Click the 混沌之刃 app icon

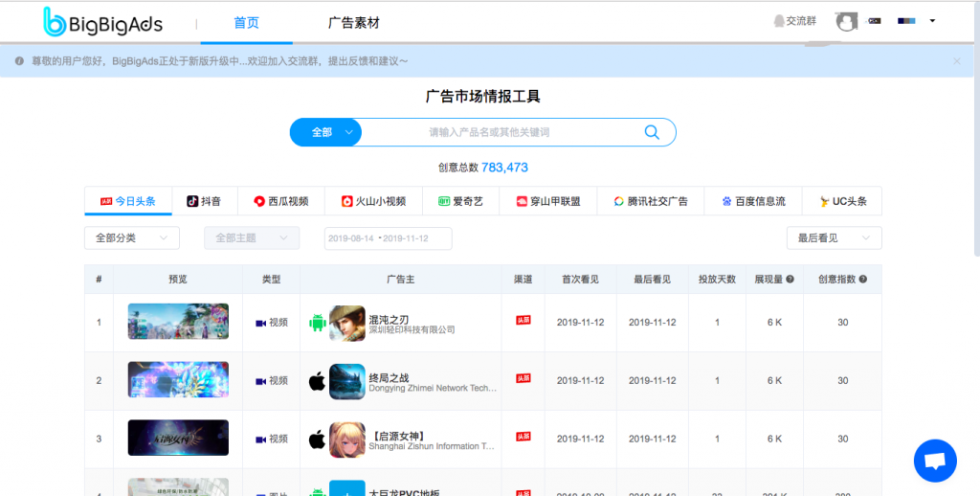(x=346, y=323)
